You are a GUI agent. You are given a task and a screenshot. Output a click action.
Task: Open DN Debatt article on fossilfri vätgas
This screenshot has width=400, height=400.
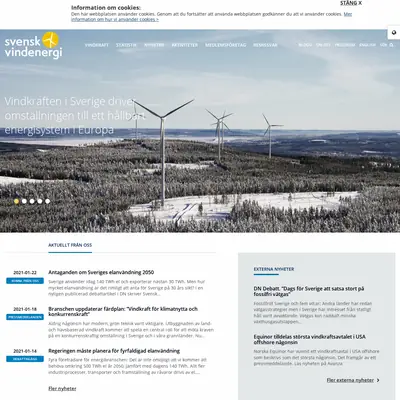click(309, 291)
